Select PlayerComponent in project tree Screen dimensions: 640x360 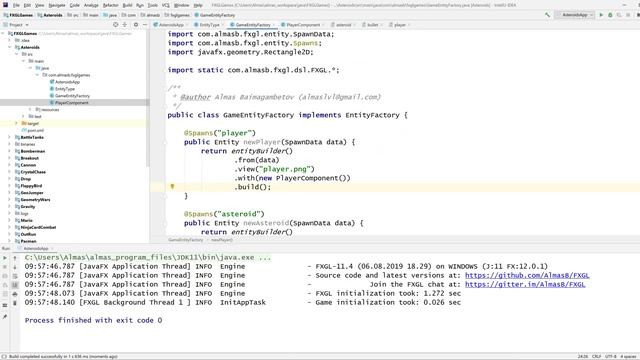[x=71, y=103]
